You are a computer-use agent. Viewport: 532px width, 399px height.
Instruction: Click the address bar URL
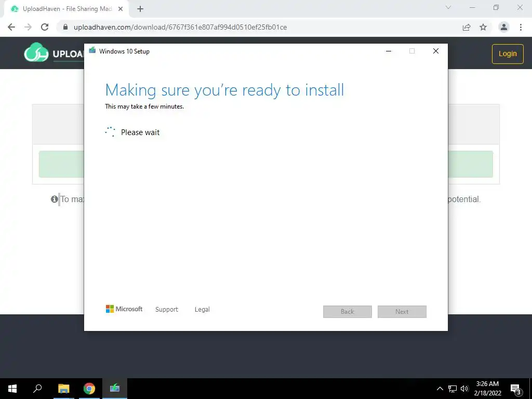180,27
